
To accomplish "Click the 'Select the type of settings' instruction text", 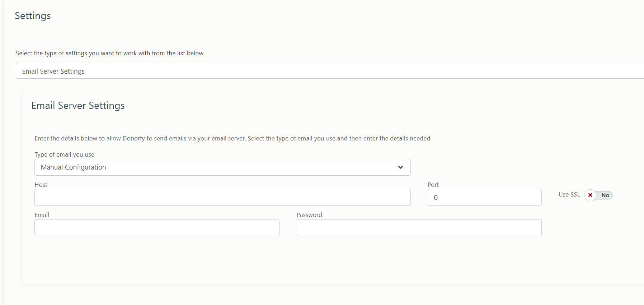I will click(109, 53).
